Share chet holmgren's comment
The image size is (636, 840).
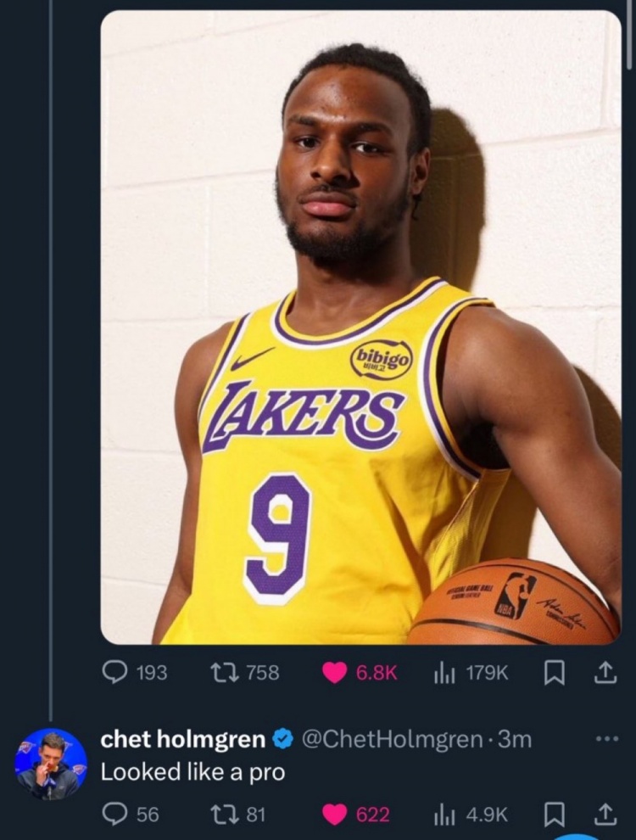pyautogui.click(x=604, y=815)
